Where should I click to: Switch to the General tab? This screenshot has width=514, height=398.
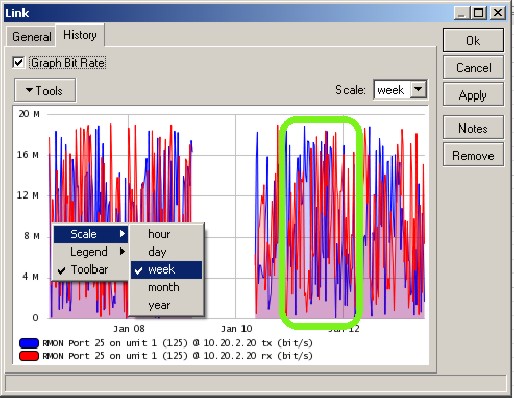[31, 36]
